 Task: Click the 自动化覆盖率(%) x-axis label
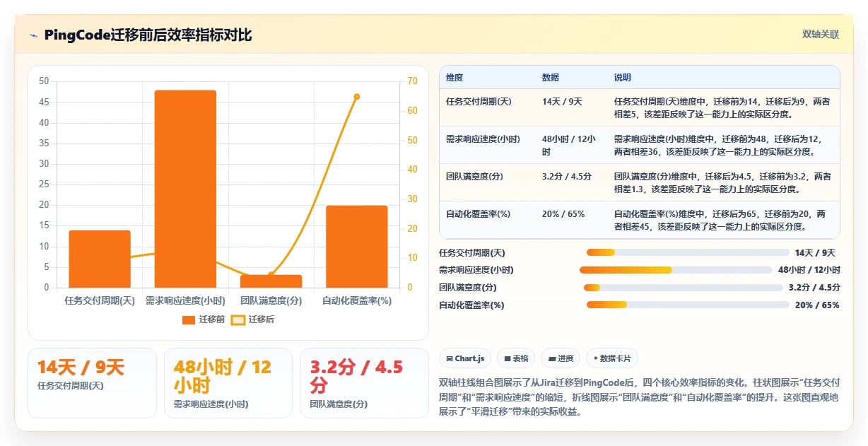tap(357, 300)
